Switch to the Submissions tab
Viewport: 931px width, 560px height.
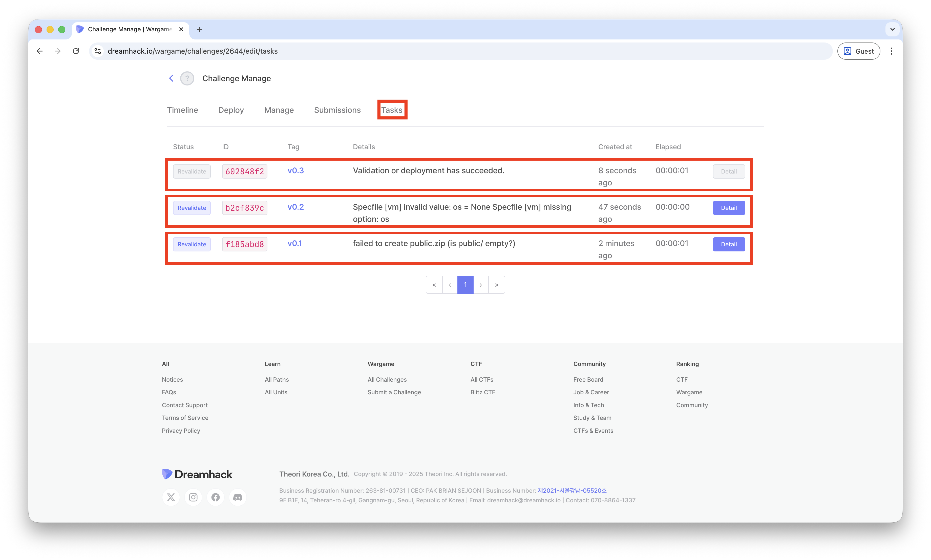tap(337, 110)
